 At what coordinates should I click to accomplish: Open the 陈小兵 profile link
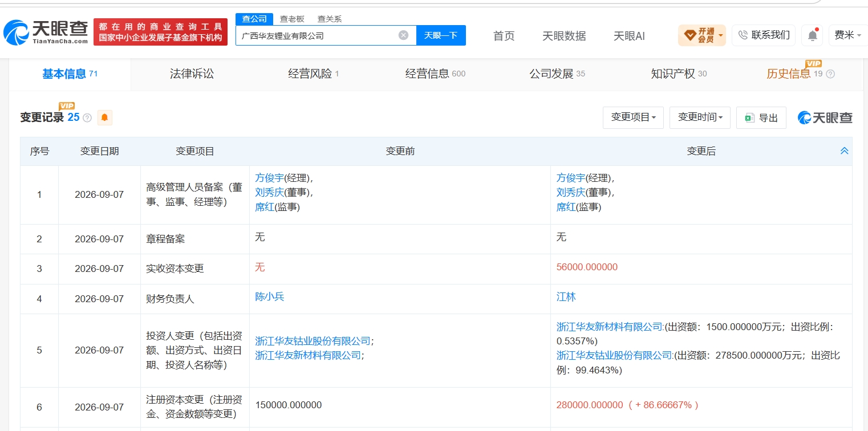click(270, 297)
